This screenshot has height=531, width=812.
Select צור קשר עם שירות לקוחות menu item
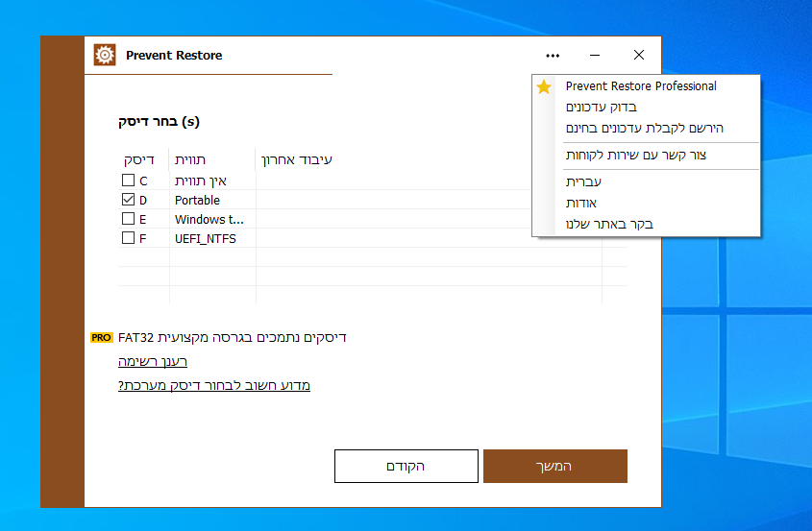(x=647, y=156)
